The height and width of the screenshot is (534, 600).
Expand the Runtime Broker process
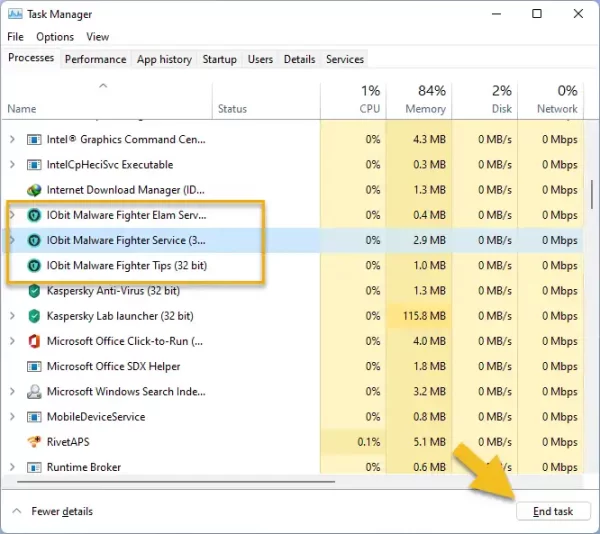(12, 467)
